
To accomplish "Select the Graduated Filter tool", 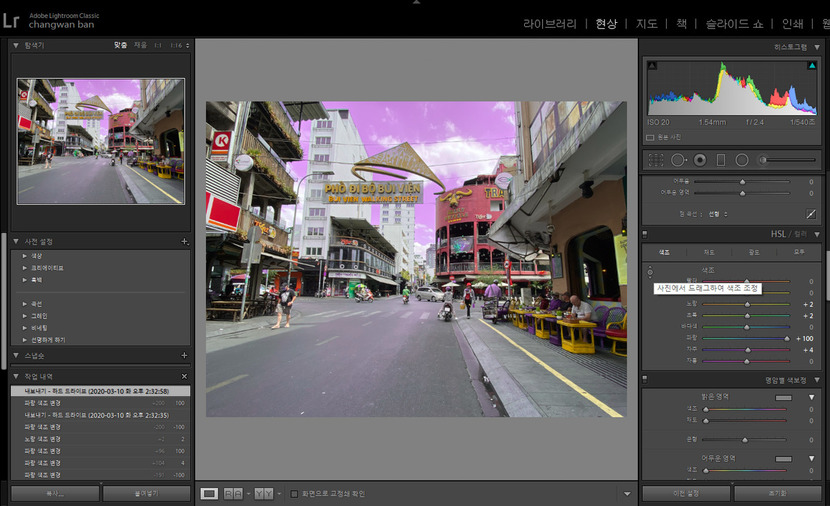I will (x=720, y=160).
